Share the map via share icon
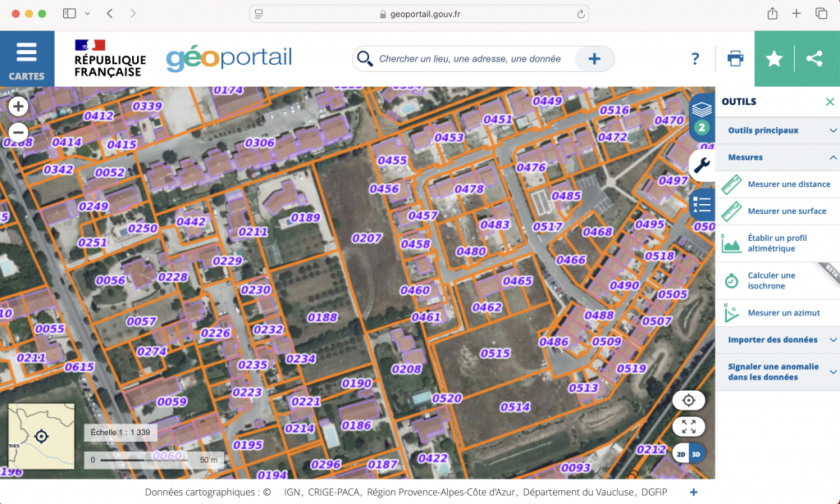 click(x=815, y=58)
